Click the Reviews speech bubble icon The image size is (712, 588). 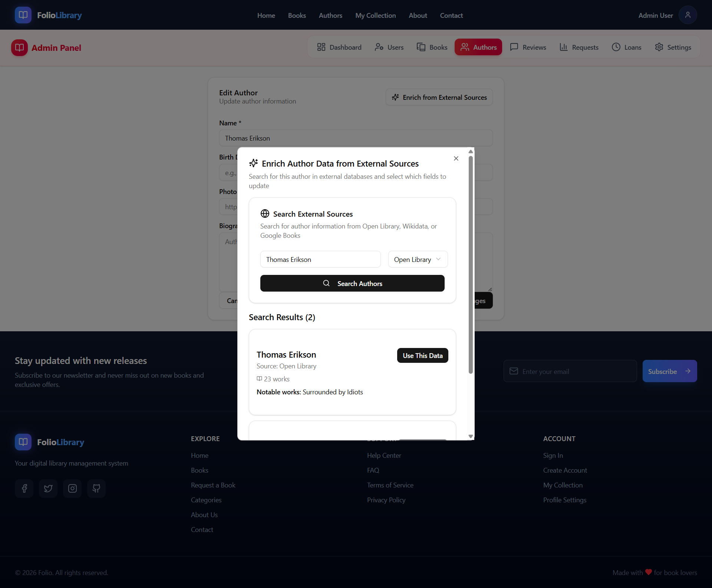click(x=514, y=47)
